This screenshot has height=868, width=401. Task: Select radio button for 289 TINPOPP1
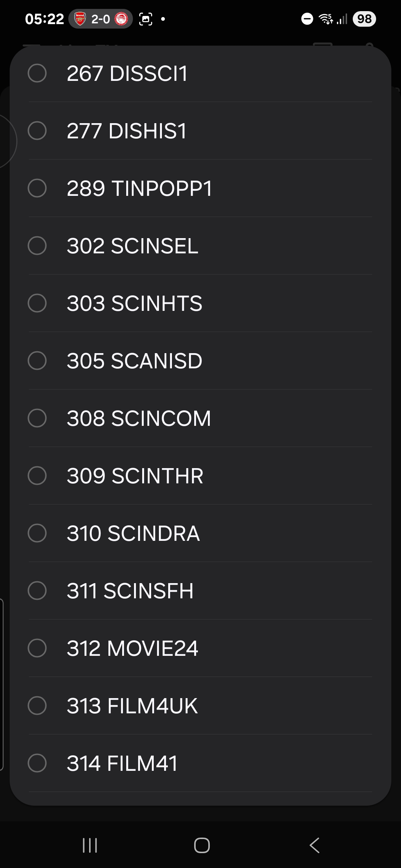pyautogui.click(x=37, y=188)
